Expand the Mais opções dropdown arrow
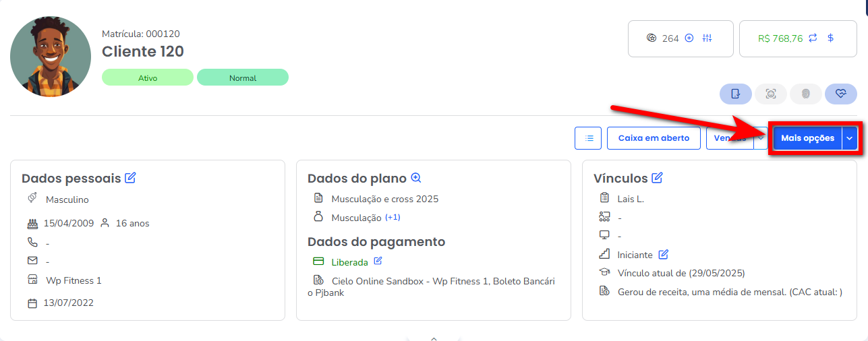The image size is (868, 341). [850, 138]
